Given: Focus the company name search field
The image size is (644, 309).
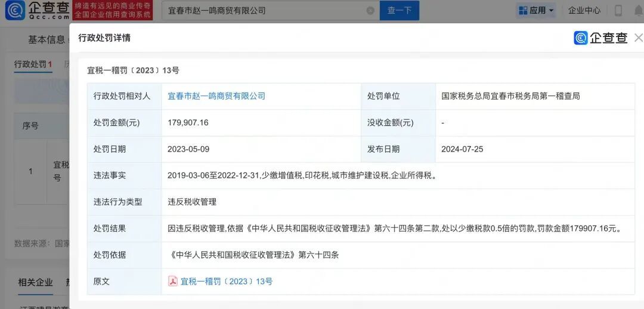Looking at the screenshot, I should coord(270,10).
